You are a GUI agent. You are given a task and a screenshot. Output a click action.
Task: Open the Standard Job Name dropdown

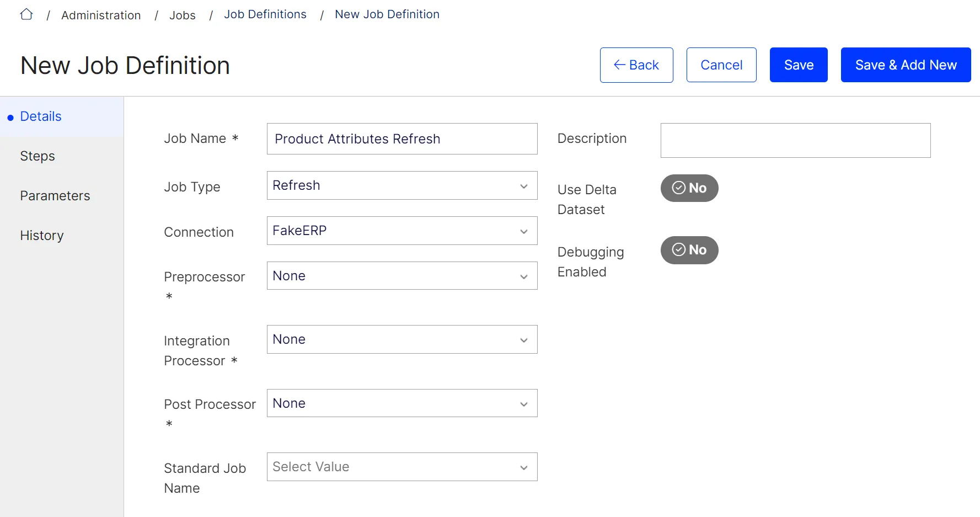pos(402,467)
